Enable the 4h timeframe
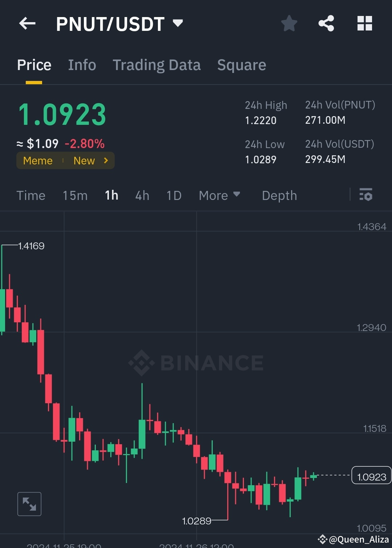 (x=142, y=195)
